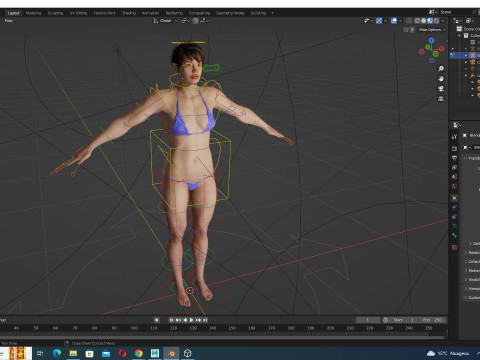Switch to rendered viewport shading
Image resolution: width=480 pixels, height=360 pixels.
click(x=436, y=21)
